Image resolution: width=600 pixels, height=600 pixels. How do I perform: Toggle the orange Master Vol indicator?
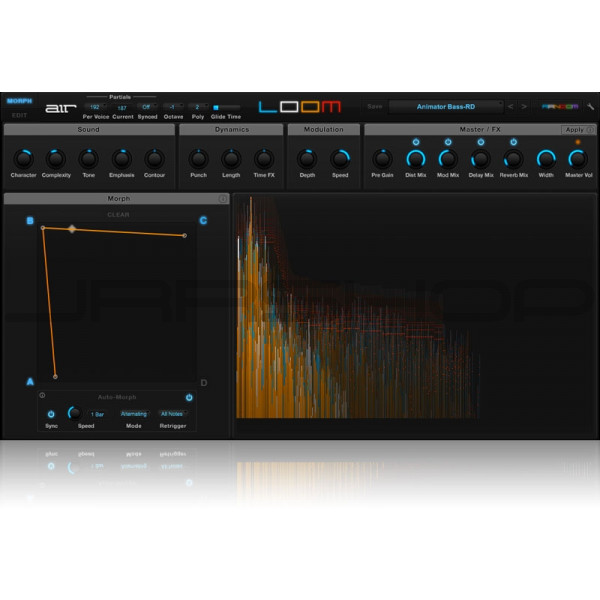point(578,142)
